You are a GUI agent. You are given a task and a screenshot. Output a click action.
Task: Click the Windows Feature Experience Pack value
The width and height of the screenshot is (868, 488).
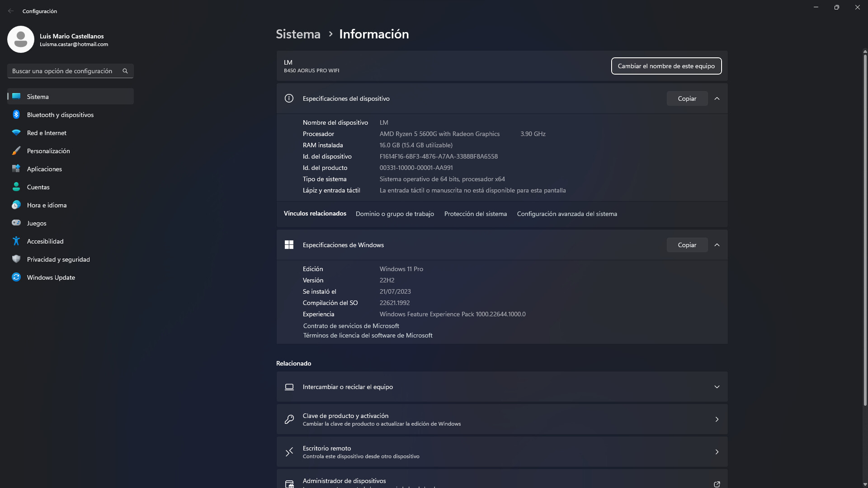[453, 314]
